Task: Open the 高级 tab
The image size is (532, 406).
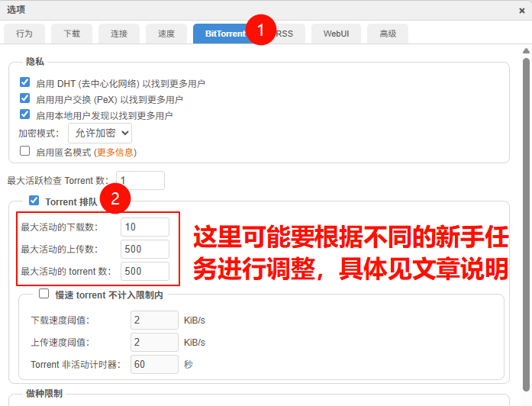Action: coord(388,34)
